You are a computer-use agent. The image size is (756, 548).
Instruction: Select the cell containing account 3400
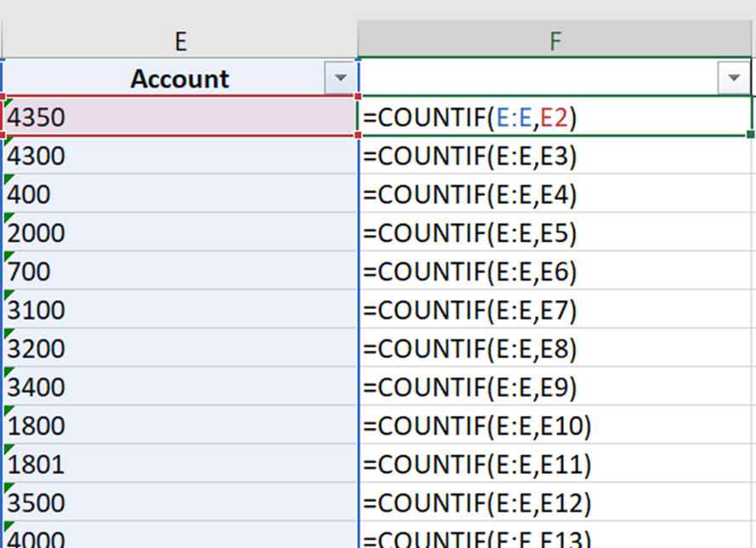pos(179,386)
